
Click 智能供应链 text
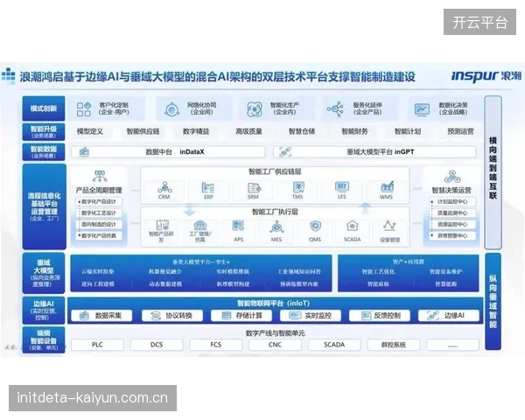tap(143, 131)
